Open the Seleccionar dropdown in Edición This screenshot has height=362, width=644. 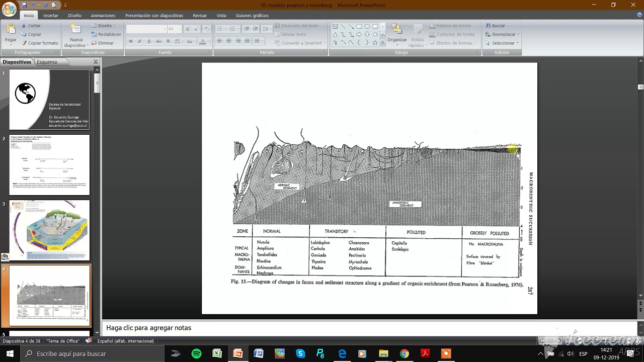pos(502,43)
